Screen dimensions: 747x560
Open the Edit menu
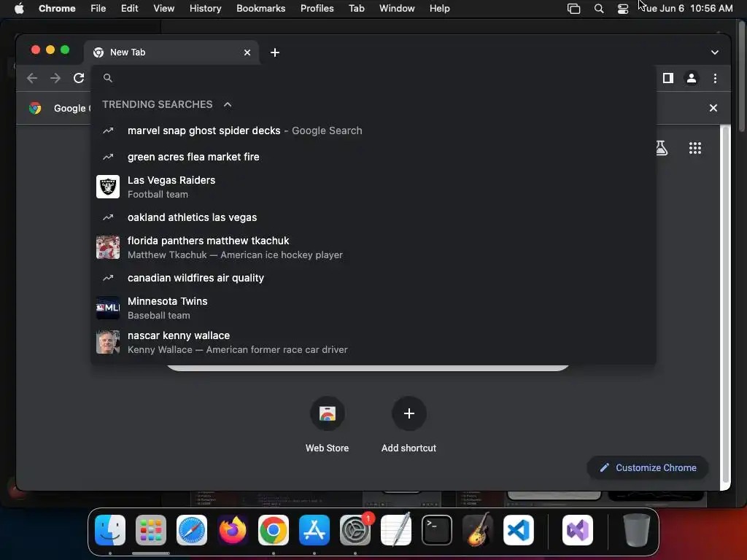tap(130, 9)
